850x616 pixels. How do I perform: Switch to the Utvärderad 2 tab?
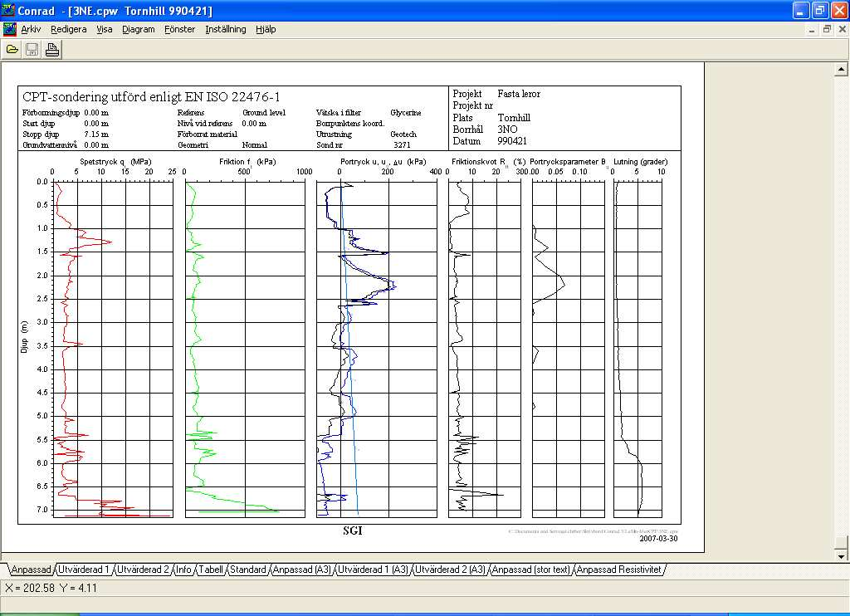tap(143, 570)
